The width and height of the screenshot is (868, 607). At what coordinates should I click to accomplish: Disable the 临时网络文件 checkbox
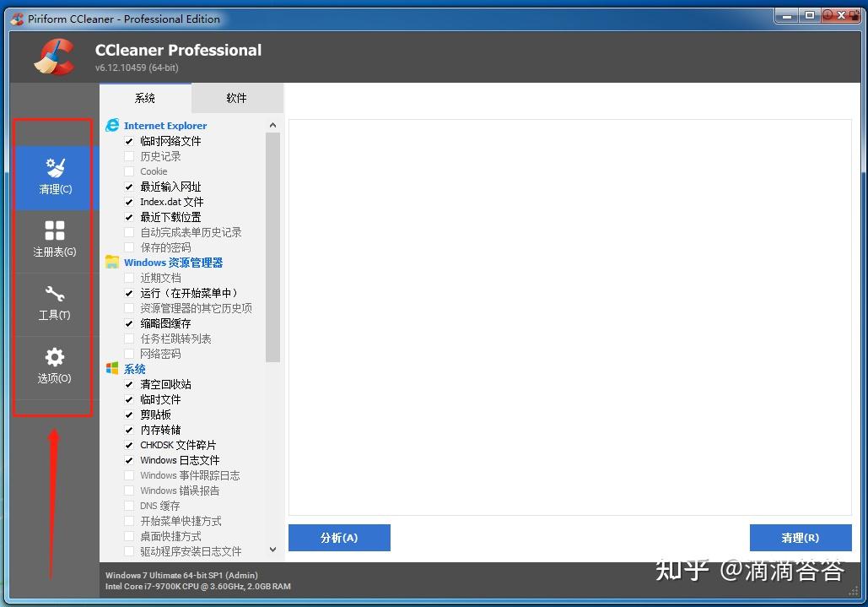(x=129, y=141)
